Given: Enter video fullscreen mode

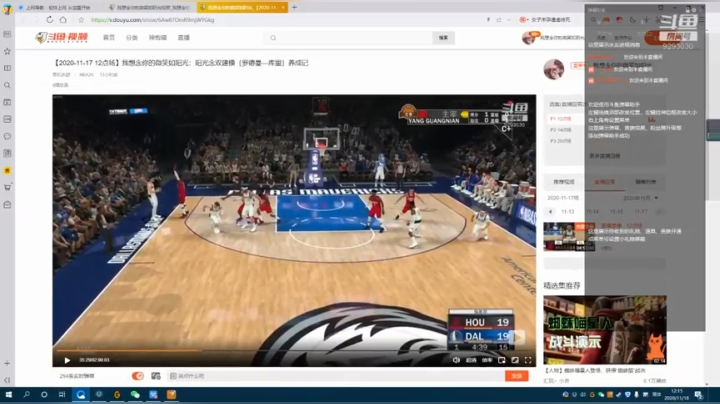Looking at the screenshot, I should [x=528, y=360].
